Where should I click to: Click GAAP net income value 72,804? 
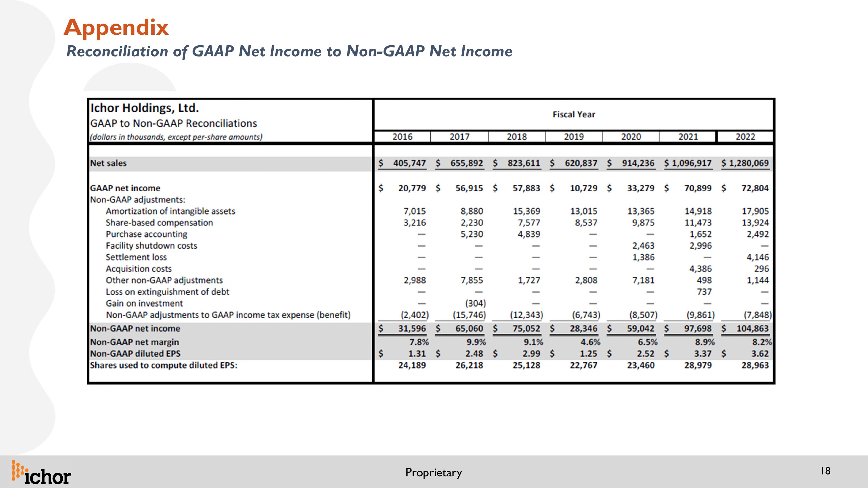755,188
